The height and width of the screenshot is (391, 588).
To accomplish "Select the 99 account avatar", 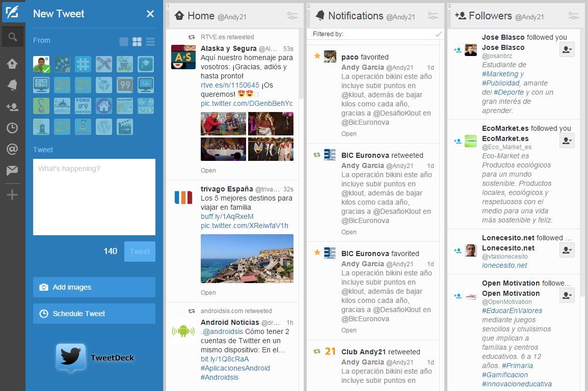I will pyautogui.click(x=125, y=85).
